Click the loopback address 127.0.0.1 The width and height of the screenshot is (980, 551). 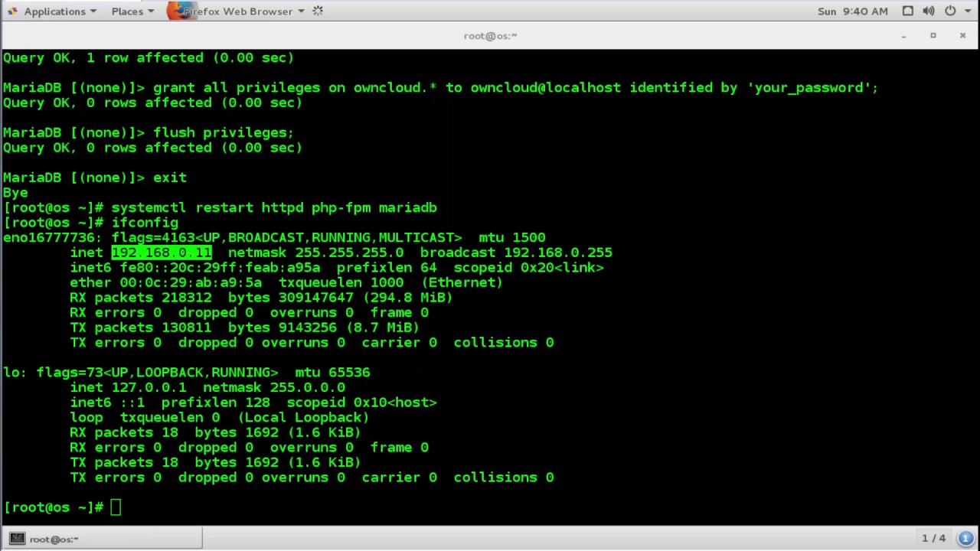click(149, 387)
